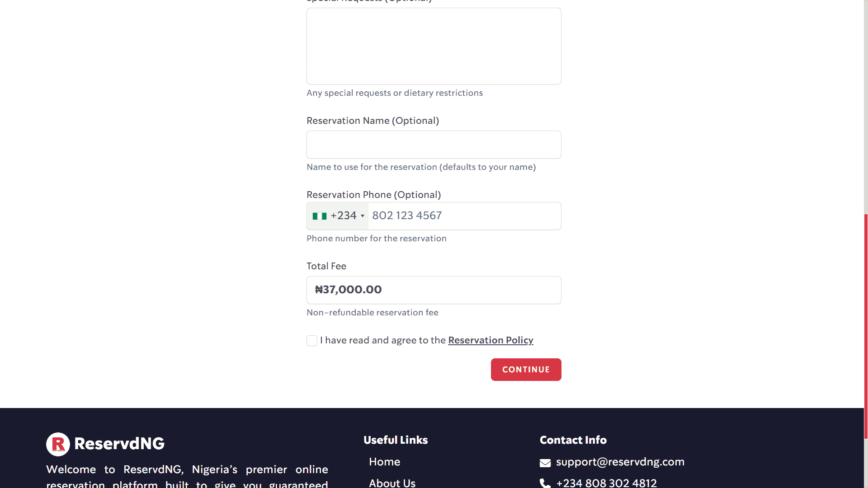The image size is (868, 488).
Task: Tick the Reservation Policy agreement checkbox
Action: (x=312, y=341)
